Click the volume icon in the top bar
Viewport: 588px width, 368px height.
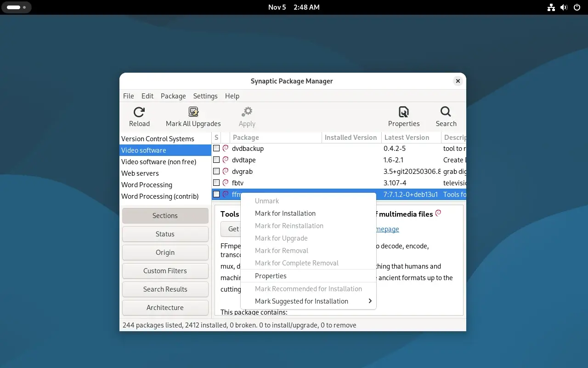pyautogui.click(x=564, y=7)
